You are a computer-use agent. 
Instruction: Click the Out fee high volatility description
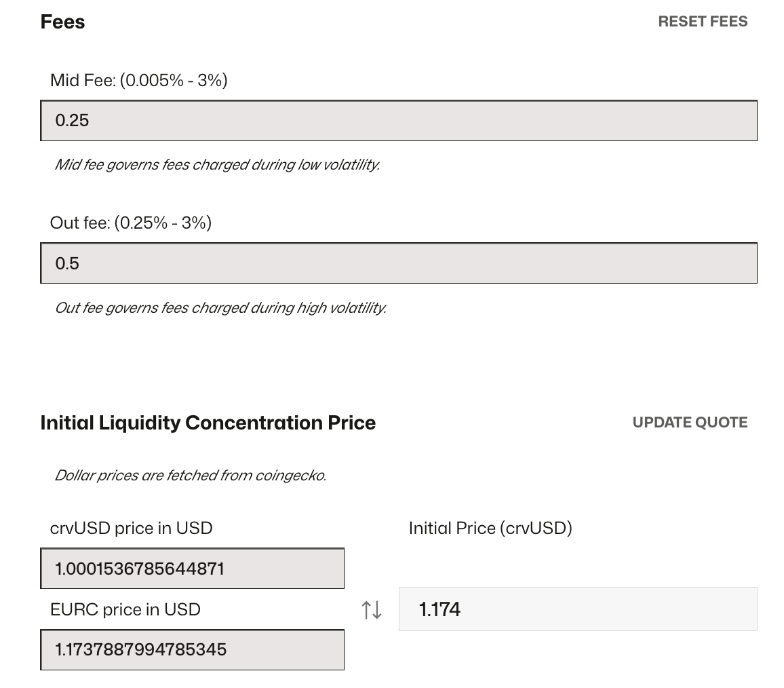tap(220, 308)
